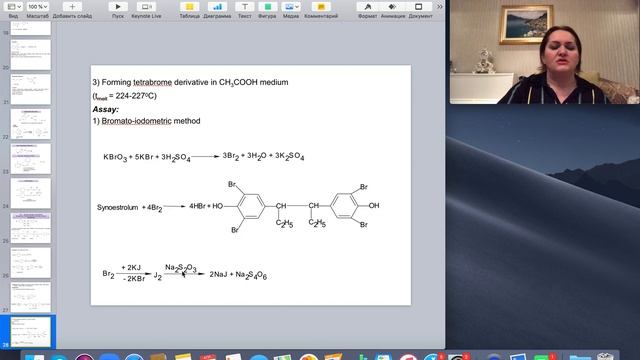The width and height of the screenshot is (640, 360).
Task: Click the Добавить слайд plus button
Action: (x=72, y=7)
